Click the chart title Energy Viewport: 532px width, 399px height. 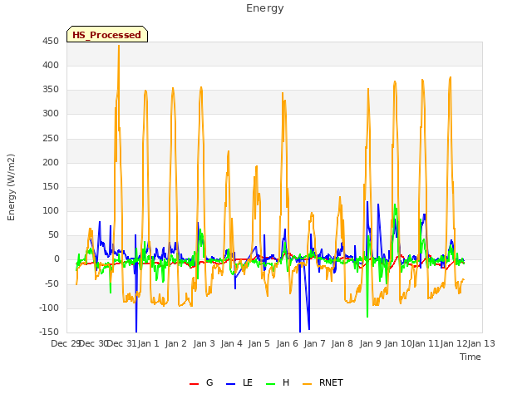pyautogui.click(x=264, y=8)
